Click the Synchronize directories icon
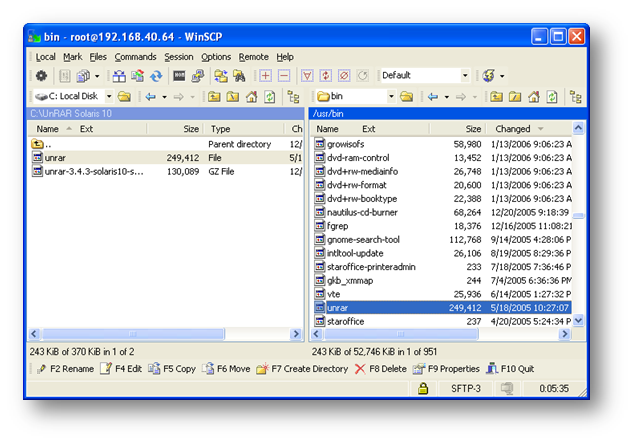633x443 pixels. point(137,76)
